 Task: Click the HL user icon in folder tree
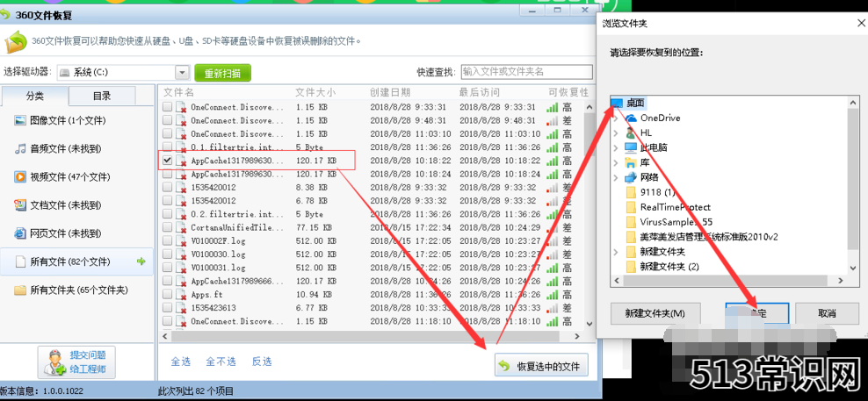(x=631, y=132)
